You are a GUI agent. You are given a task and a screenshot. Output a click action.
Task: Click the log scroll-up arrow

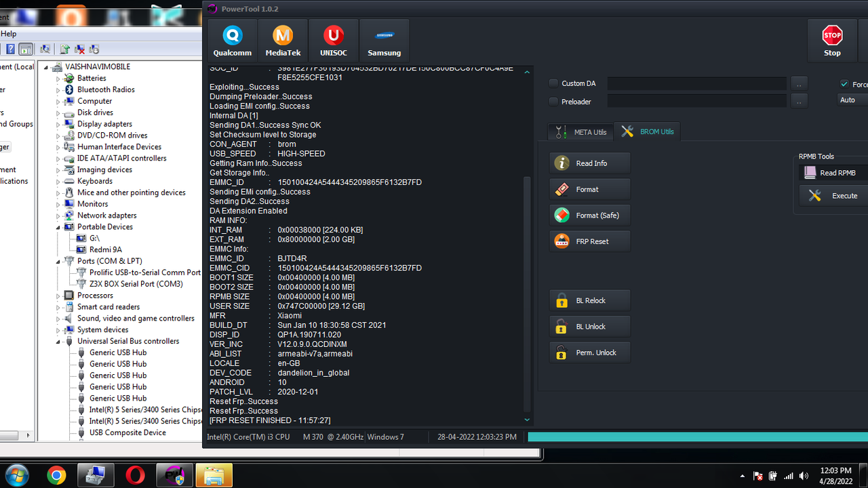click(x=528, y=73)
